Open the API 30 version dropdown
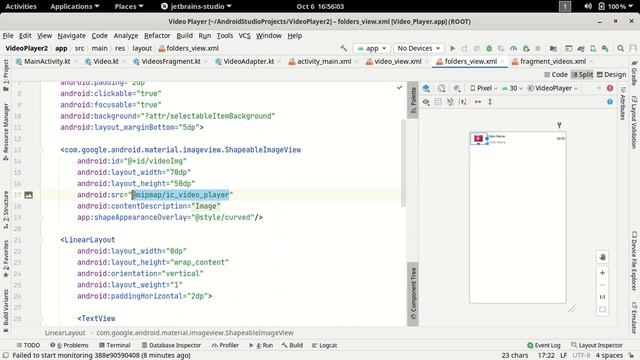The image size is (640, 360). 512,88
